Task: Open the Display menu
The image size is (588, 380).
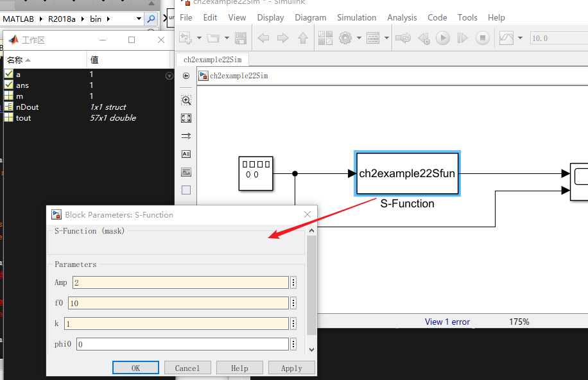Action: coord(270,17)
